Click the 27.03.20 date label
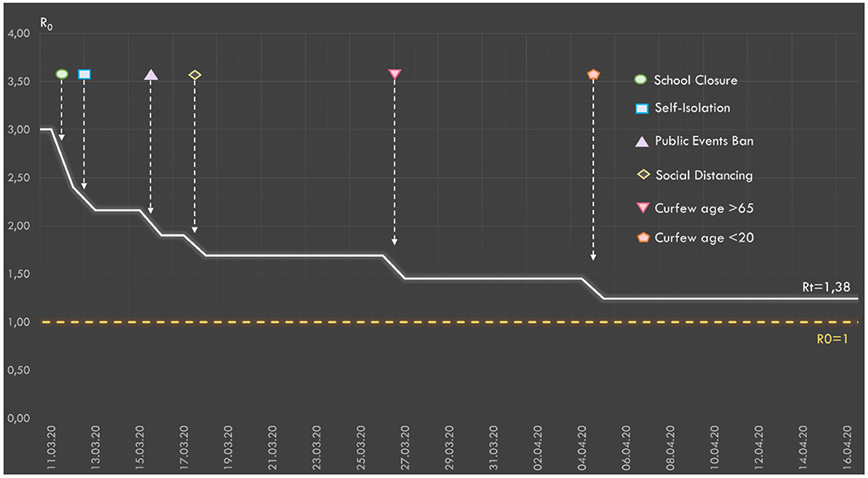This screenshot has width=868, height=478. [x=405, y=447]
